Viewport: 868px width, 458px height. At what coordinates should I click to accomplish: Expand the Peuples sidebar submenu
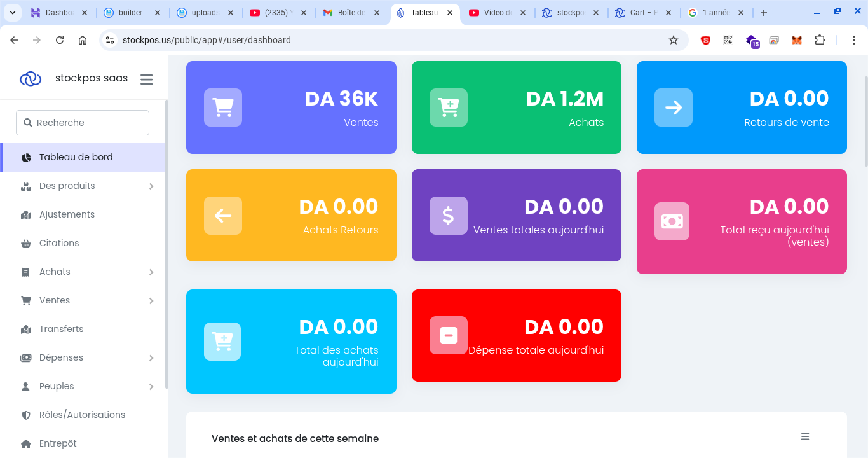pyautogui.click(x=151, y=387)
